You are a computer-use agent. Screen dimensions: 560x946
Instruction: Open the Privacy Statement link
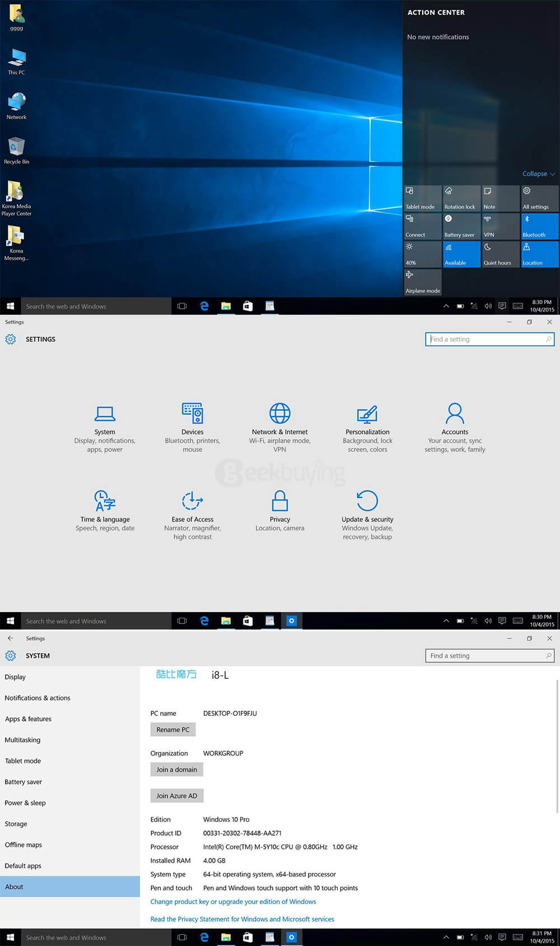(242, 919)
